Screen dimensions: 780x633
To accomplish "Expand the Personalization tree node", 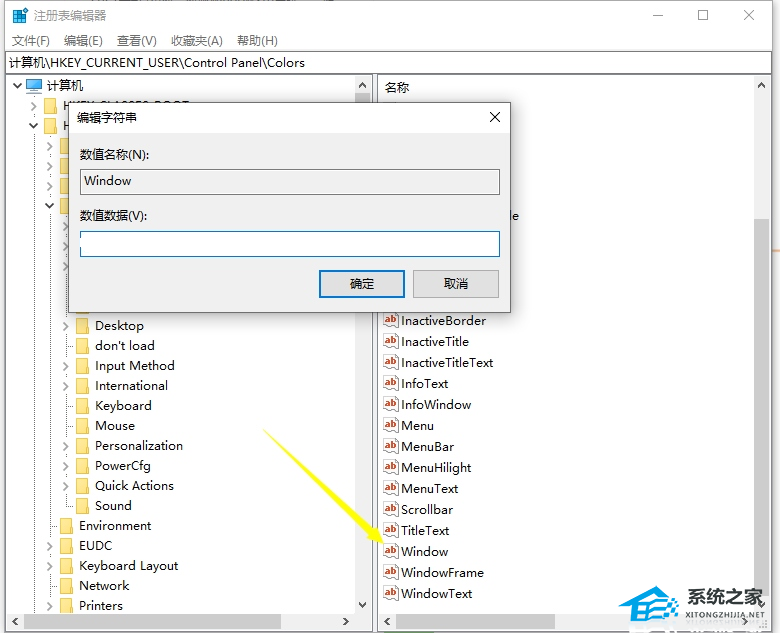I will [x=65, y=446].
